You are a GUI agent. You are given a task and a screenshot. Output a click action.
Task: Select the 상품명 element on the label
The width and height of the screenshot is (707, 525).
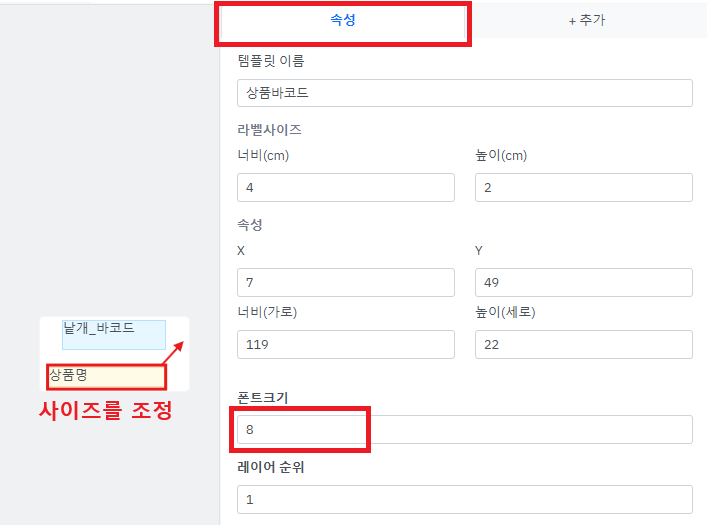pos(106,377)
